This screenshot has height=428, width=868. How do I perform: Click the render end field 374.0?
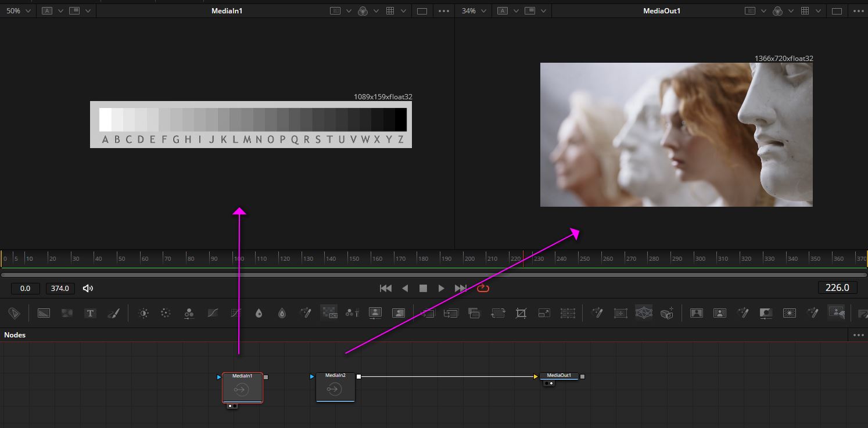(x=60, y=288)
